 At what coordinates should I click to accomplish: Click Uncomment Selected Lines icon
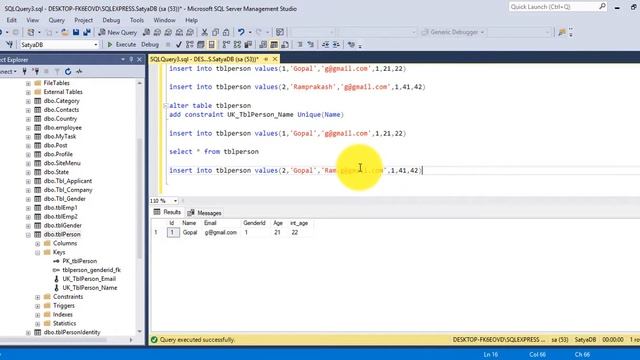point(311,44)
